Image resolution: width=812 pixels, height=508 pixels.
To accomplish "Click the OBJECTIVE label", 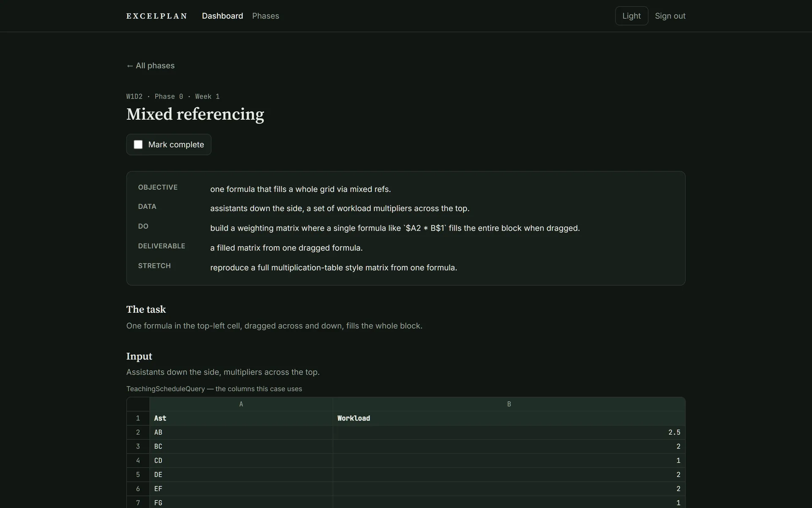I will tap(158, 187).
